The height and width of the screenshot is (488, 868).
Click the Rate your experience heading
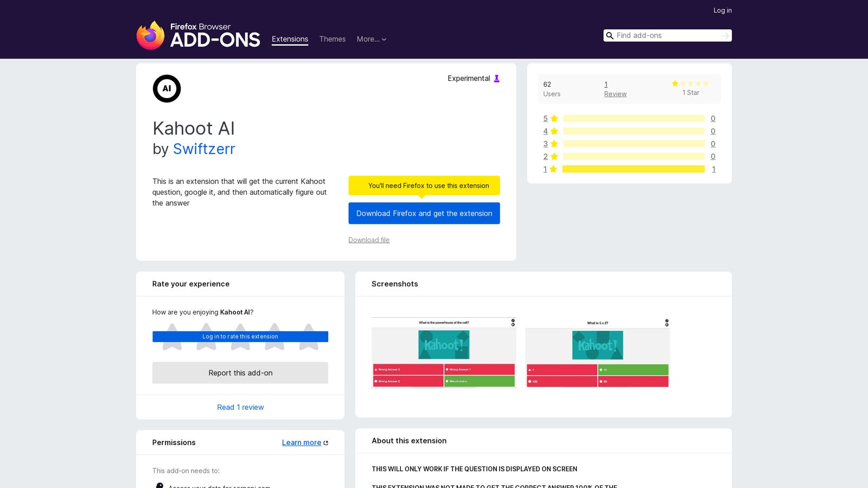click(191, 284)
